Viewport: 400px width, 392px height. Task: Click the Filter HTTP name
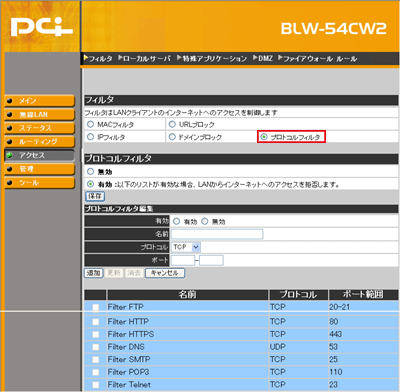pos(128,322)
